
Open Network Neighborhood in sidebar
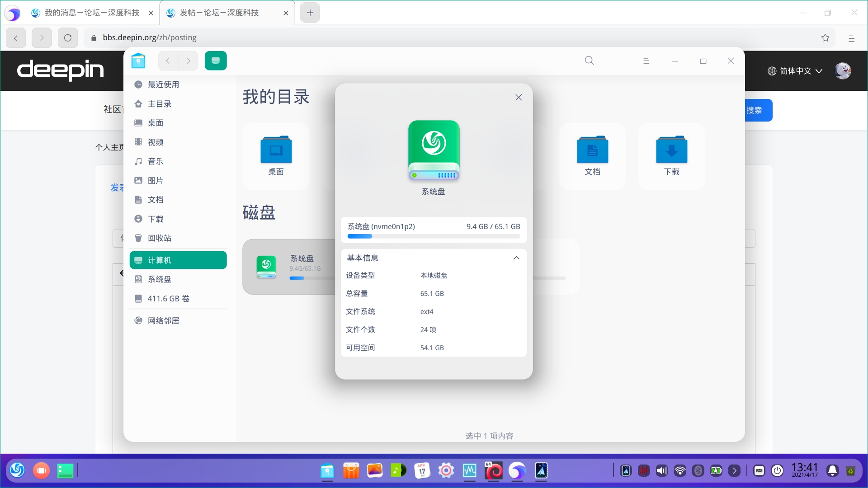163,321
